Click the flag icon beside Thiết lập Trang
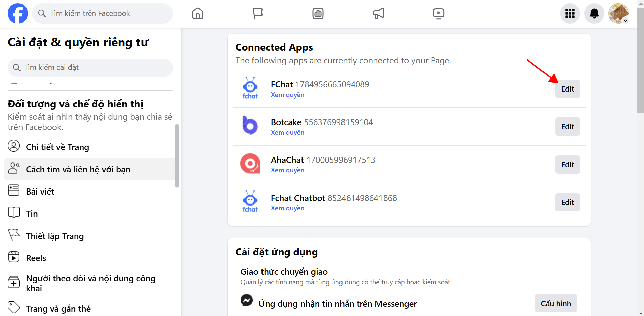 pyautogui.click(x=14, y=234)
